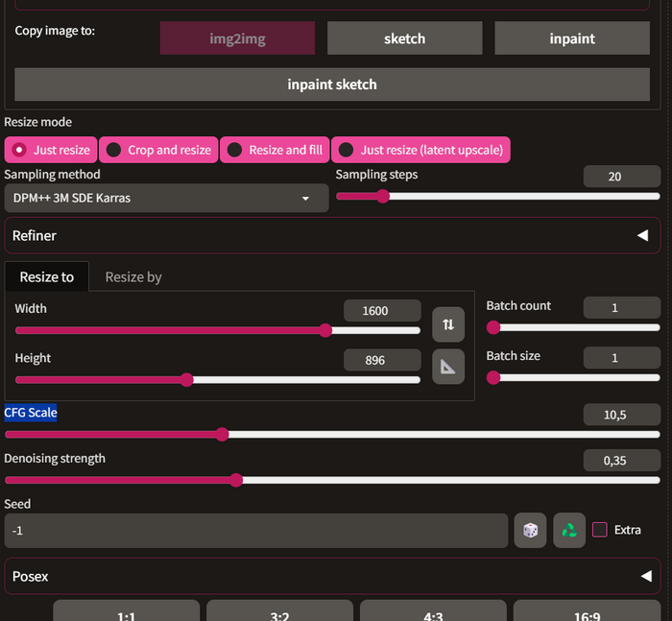The height and width of the screenshot is (621, 672).
Task: Enable the Extra seed checkbox
Action: [x=600, y=530]
